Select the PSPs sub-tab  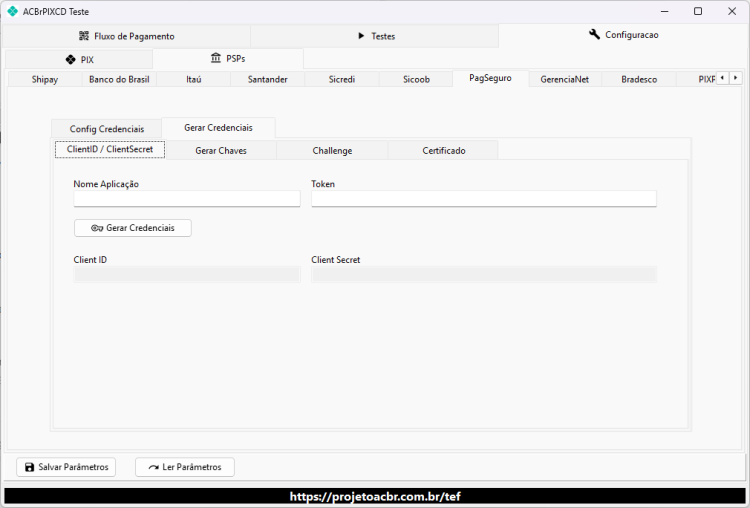coord(228,58)
